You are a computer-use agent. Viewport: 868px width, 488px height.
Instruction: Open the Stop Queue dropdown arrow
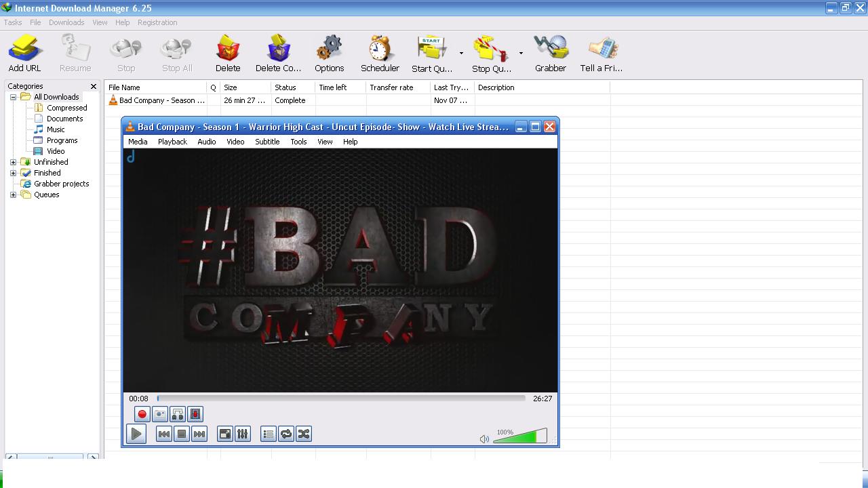[521, 53]
